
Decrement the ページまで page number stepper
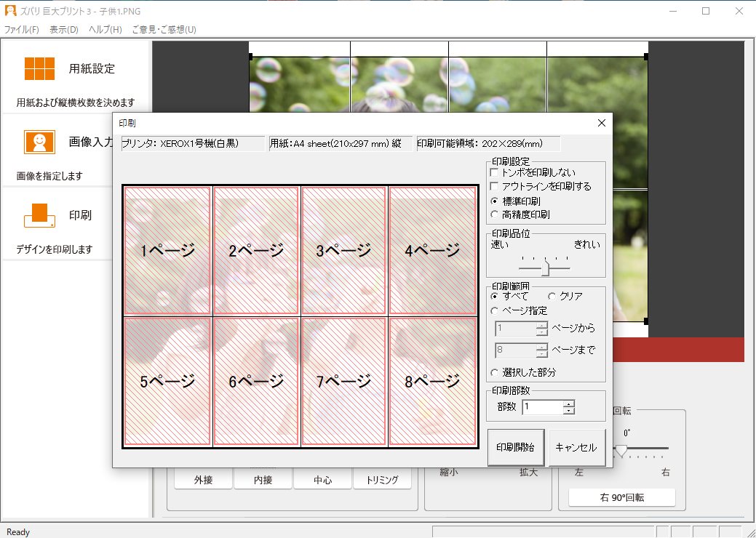point(543,353)
